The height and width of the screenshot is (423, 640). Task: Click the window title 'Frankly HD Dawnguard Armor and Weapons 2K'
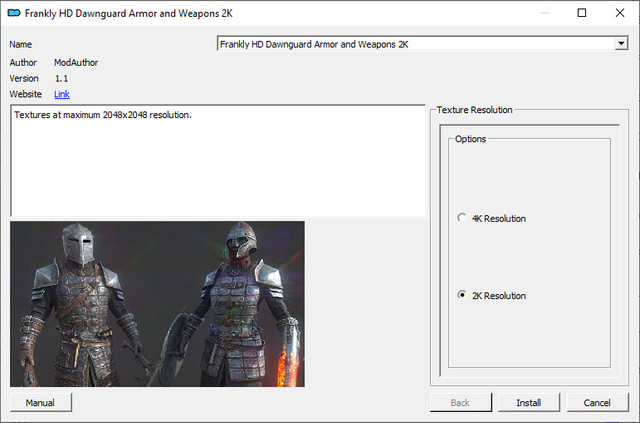(x=129, y=13)
